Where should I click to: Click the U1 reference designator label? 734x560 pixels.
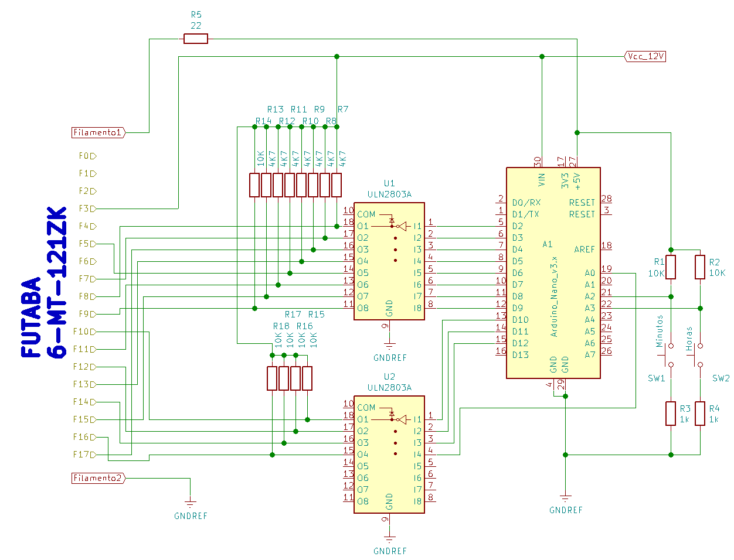coord(389,183)
